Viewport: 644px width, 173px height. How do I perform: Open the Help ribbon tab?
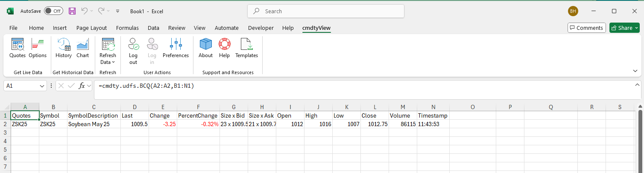[288, 28]
